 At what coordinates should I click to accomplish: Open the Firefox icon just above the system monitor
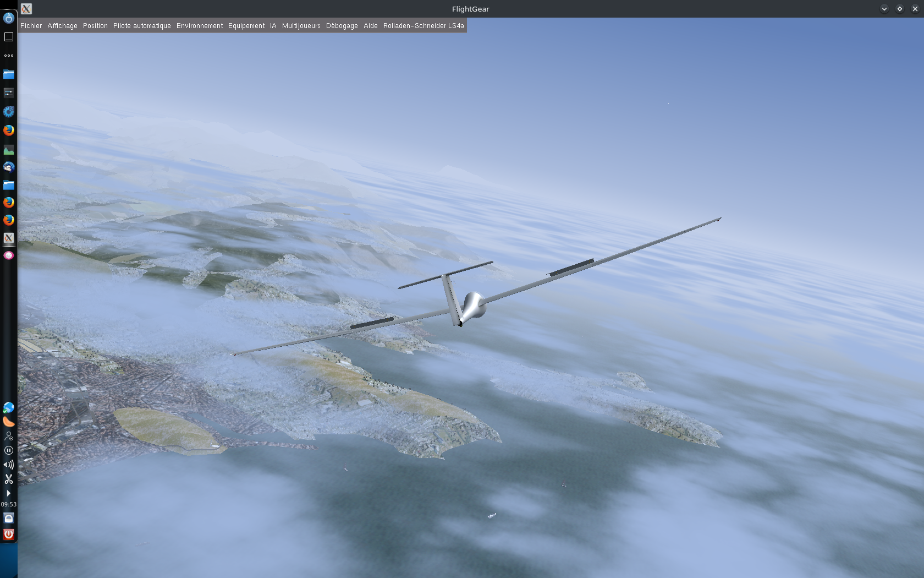(x=9, y=130)
